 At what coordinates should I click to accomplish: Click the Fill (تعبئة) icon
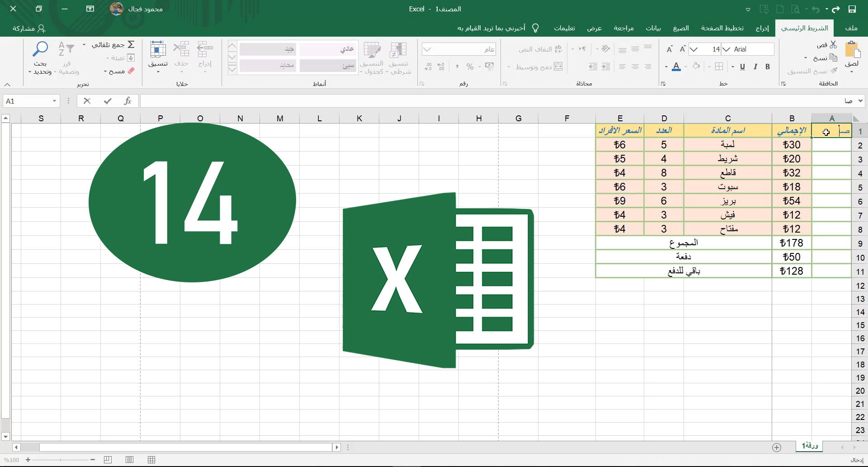click(131, 57)
